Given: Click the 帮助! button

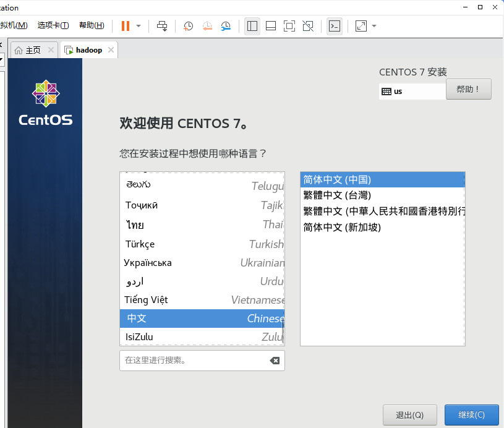Looking at the screenshot, I should pos(468,89).
